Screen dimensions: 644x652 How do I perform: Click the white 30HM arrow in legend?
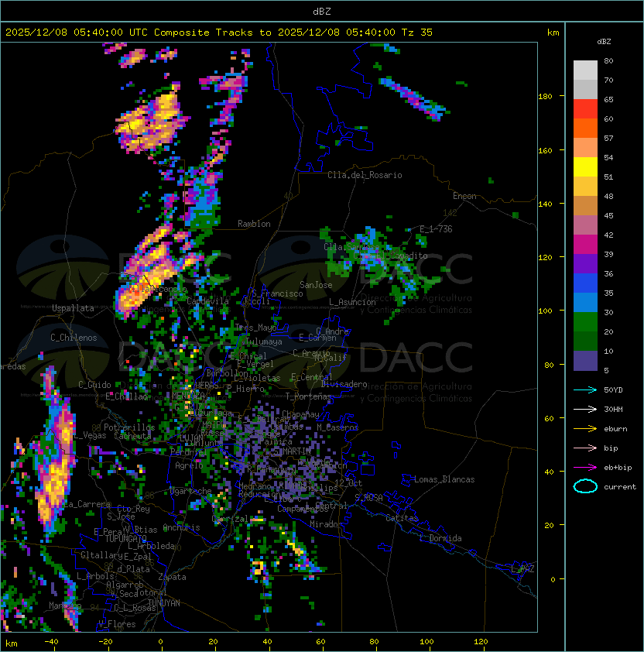pyautogui.click(x=585, y=410)
